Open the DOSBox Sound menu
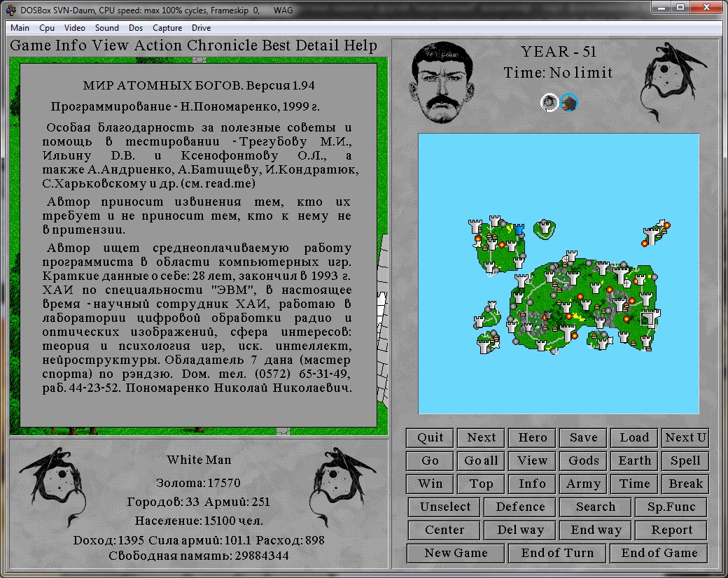 tap(107, 28)
